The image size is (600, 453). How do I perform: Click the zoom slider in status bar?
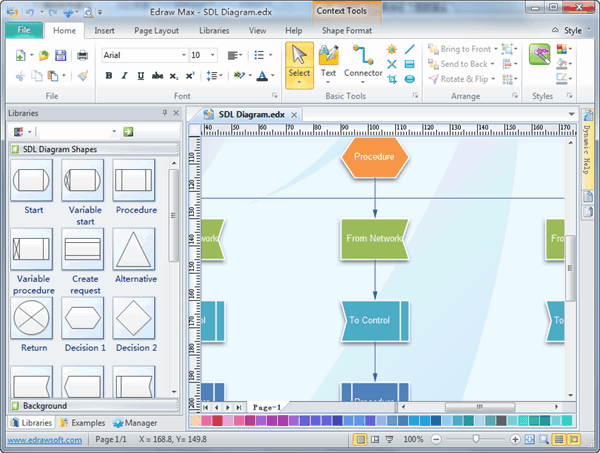[476, 439]
